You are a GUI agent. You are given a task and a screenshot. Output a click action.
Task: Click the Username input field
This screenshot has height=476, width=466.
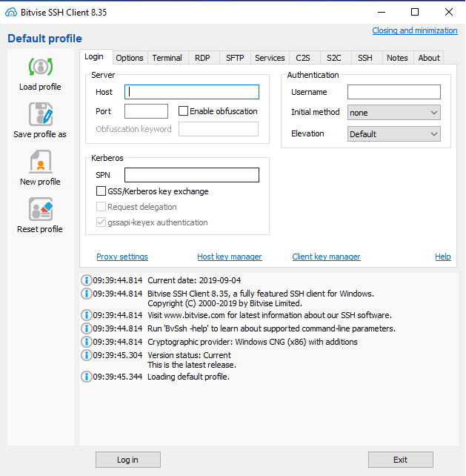coord(394,92)
